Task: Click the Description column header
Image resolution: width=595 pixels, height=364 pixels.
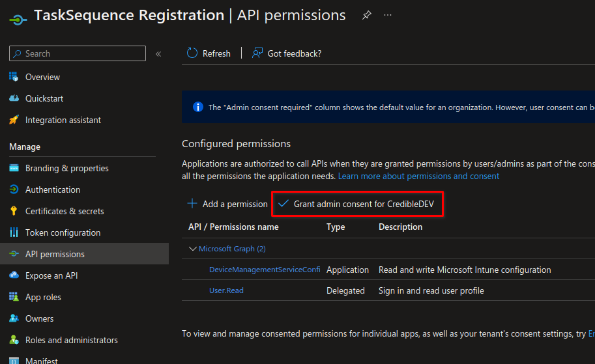Action: pos(400,227)
